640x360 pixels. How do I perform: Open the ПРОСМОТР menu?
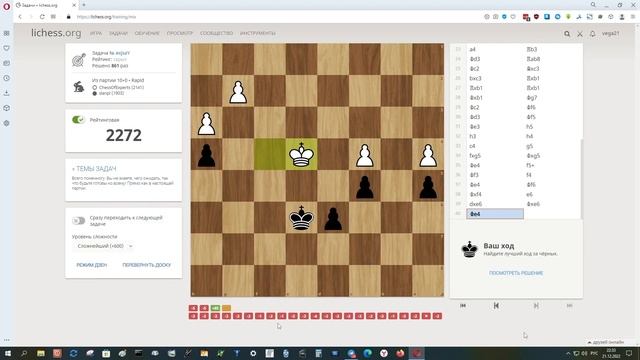(180, 33)
